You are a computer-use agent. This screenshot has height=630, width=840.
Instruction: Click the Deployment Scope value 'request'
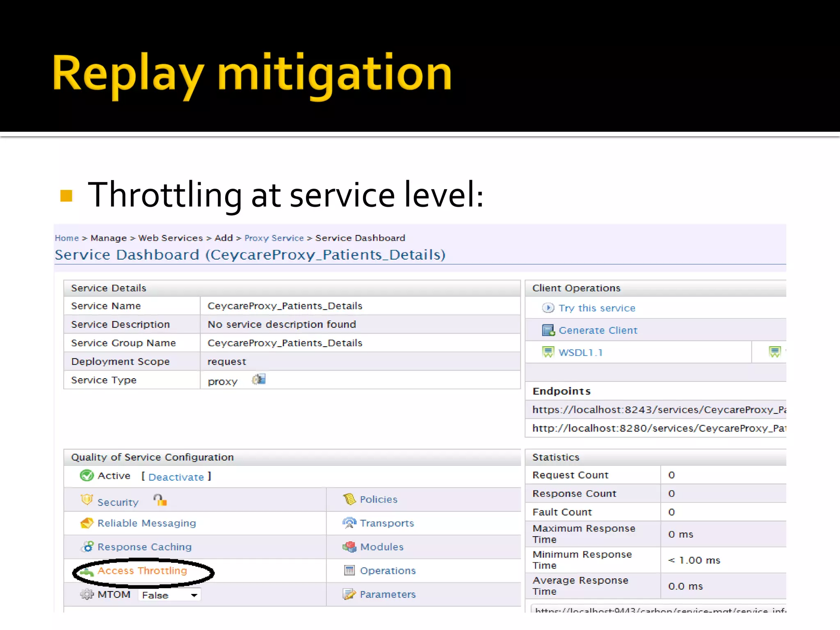pos(227,362)
